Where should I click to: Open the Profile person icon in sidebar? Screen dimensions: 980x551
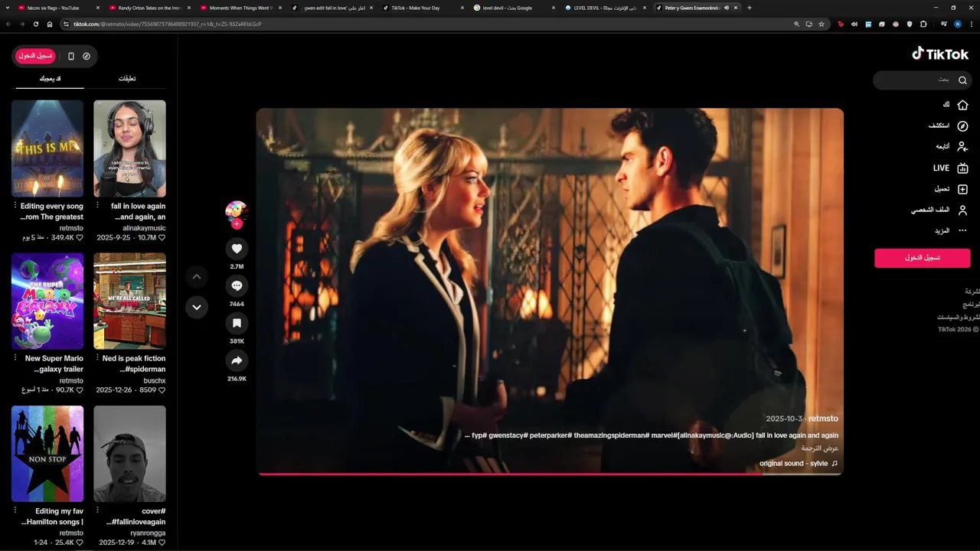(962, 210)
